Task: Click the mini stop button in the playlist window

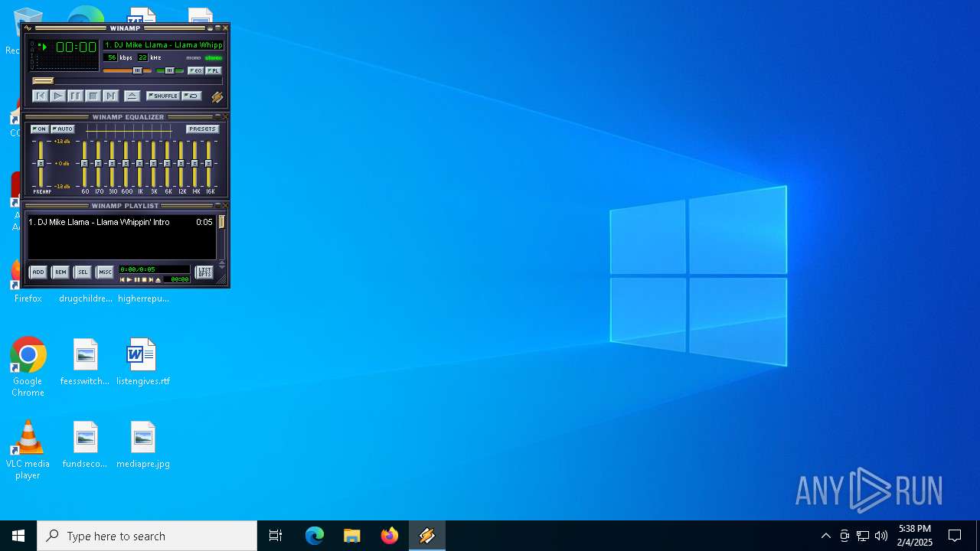Action: click(x=144, y=280)
